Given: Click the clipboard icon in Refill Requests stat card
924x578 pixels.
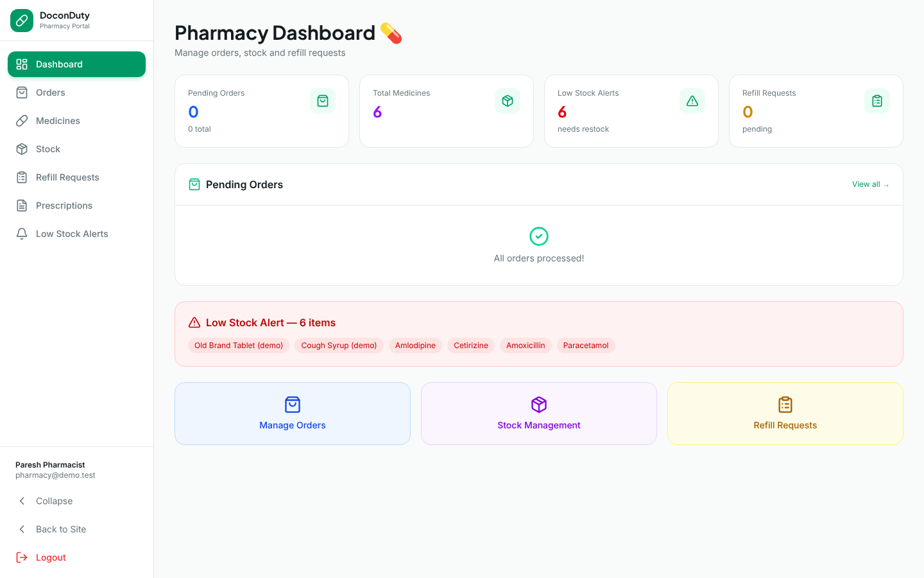Looking at the screenshot, I should (x=877, y=101).
